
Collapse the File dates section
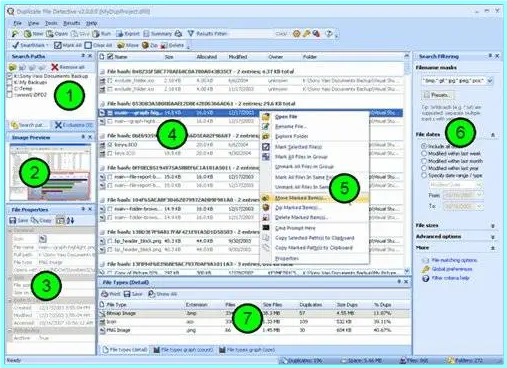point(493,135)
